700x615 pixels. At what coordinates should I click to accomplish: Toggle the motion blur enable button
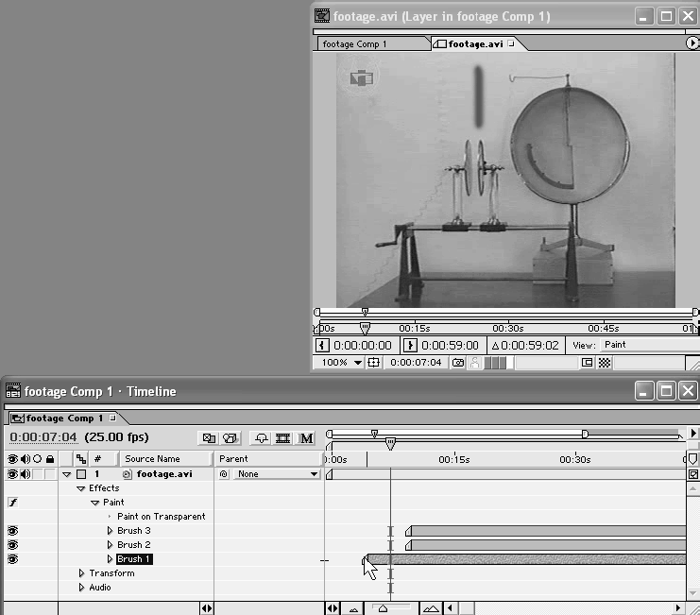(306, 438)
